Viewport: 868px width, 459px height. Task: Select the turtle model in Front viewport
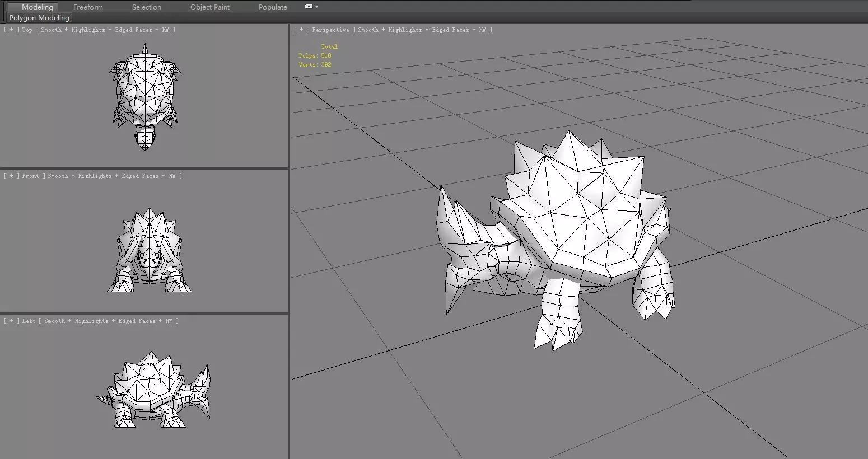click(x=149, y=250)
